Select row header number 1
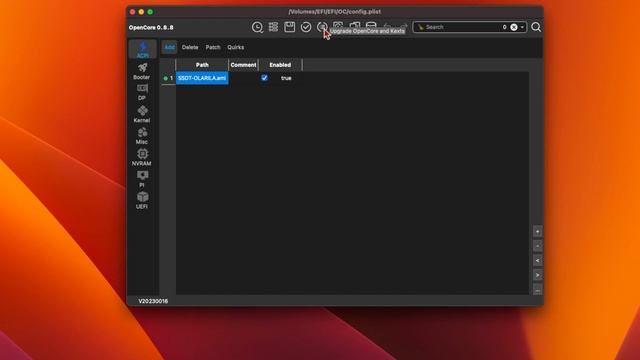The height and width of the screenshot is (360, 640). (x=168, y=78)
